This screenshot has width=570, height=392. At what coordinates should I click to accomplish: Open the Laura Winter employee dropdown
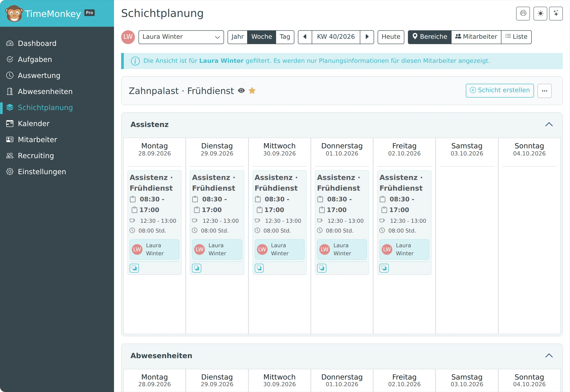point(181,37)
